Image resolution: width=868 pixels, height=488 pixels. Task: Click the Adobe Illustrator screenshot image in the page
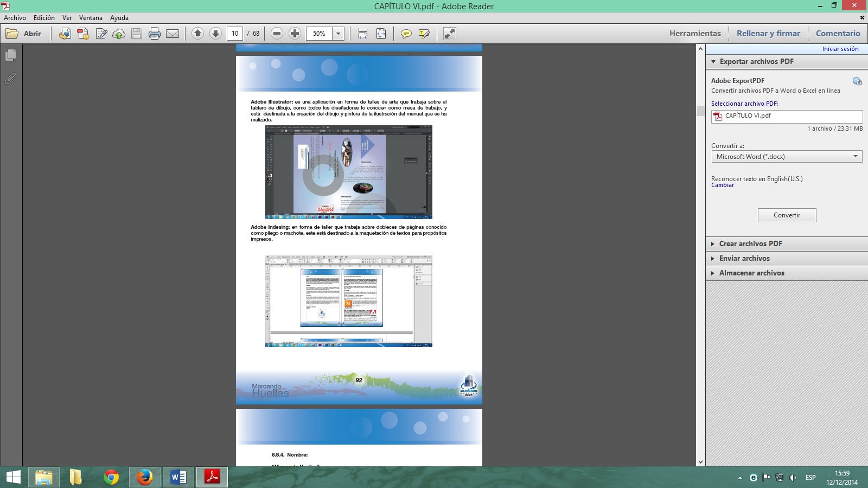click(x=349, y=172)
